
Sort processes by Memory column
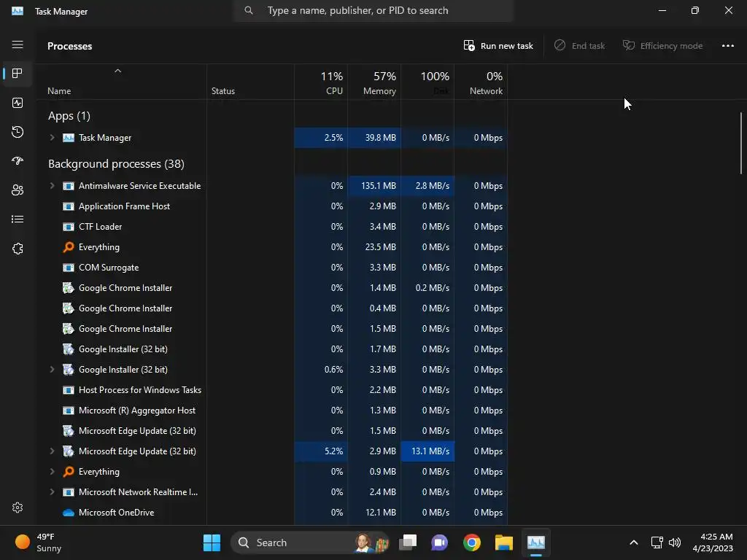click(x=374, y=82)
